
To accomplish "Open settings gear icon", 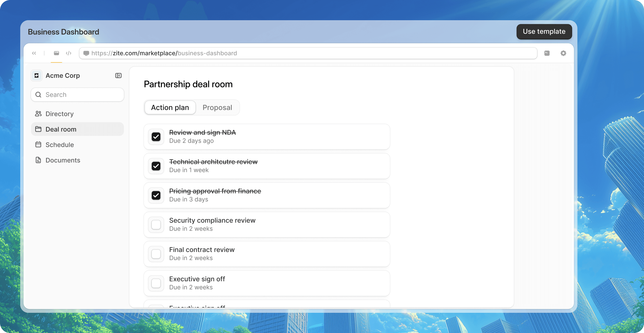I will [563, 53].
